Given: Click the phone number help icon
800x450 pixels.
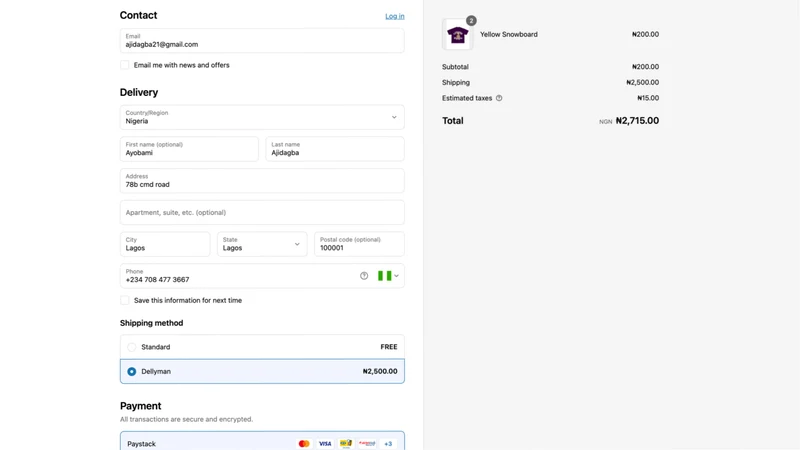Looking at the screenshot, I should click(x=364, y=276).
